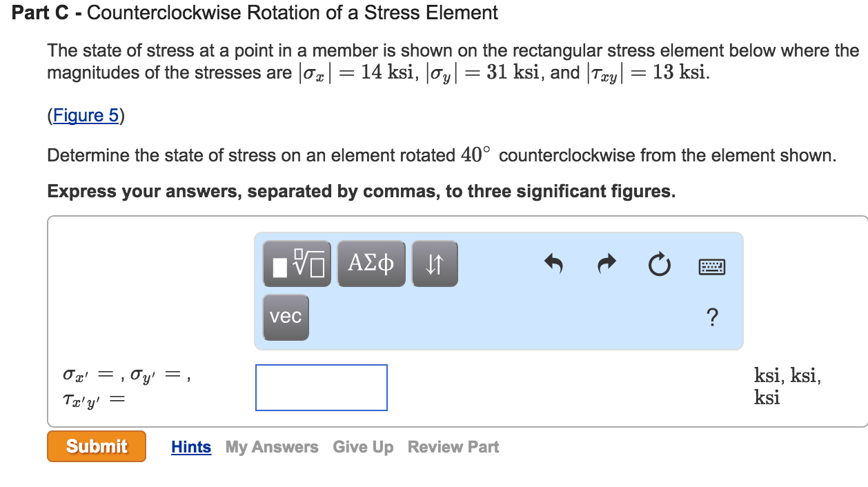The width and height of the screenshot is (868, 487).
Task: Open the Hints link
Action: [190, 447]
